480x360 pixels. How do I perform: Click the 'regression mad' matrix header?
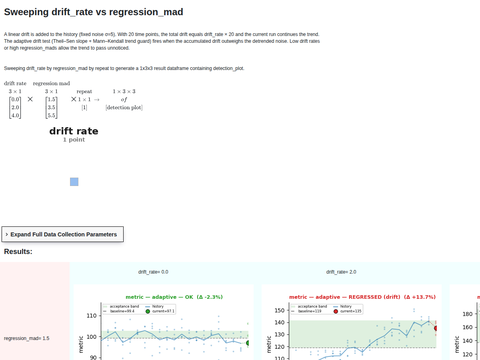51,83
